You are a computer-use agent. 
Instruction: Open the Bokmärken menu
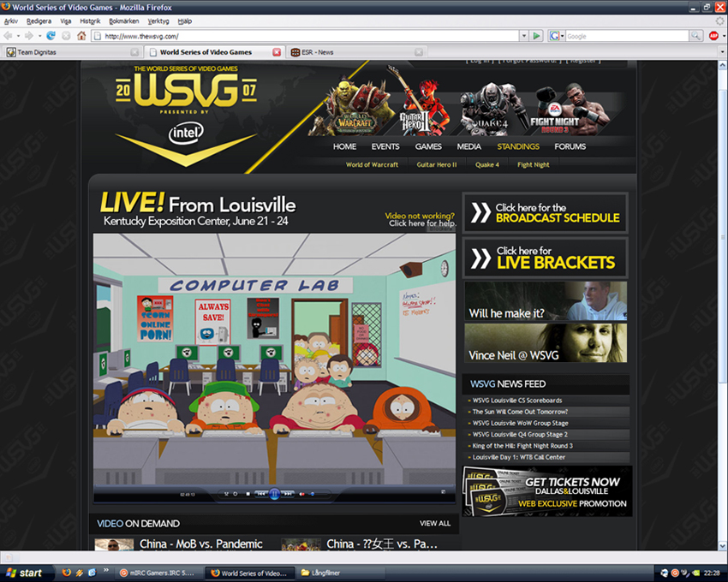pyautogui.click(x=122, y=21)
